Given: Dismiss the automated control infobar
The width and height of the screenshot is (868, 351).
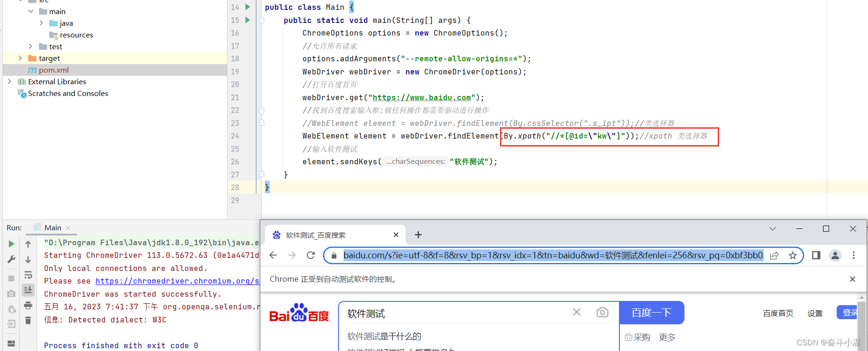Looking at the screenshot, I should (x=853, y=279).
